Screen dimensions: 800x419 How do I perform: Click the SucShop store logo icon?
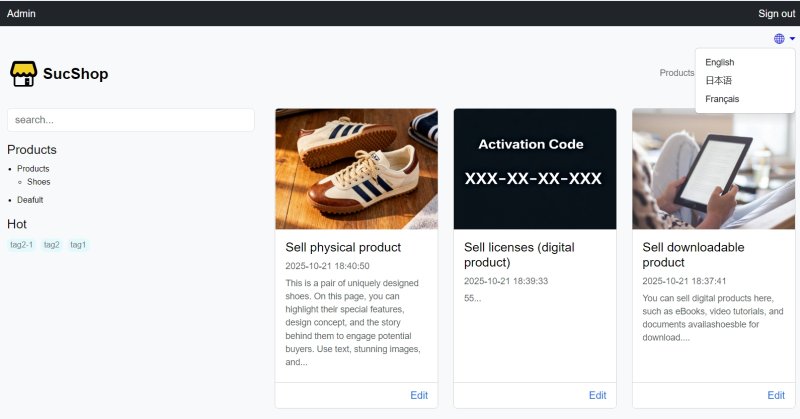click(x=23, y=73)
